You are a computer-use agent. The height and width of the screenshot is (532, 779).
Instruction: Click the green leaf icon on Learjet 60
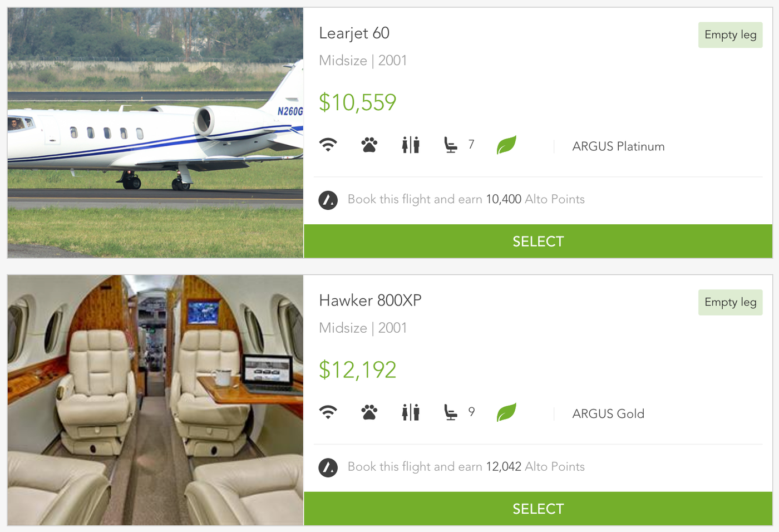tap(506, 145)
